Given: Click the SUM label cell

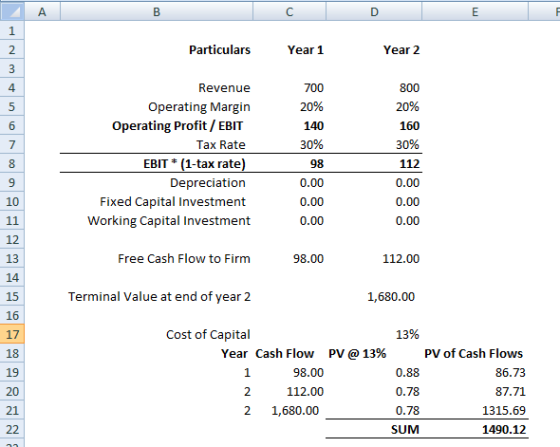Looking at the screenshot, I should pos(405,430).
